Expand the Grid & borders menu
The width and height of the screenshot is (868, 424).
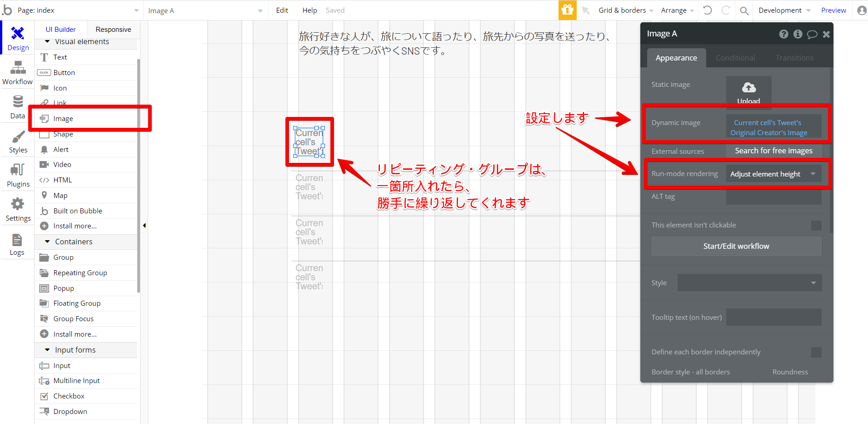pos(626,10)
